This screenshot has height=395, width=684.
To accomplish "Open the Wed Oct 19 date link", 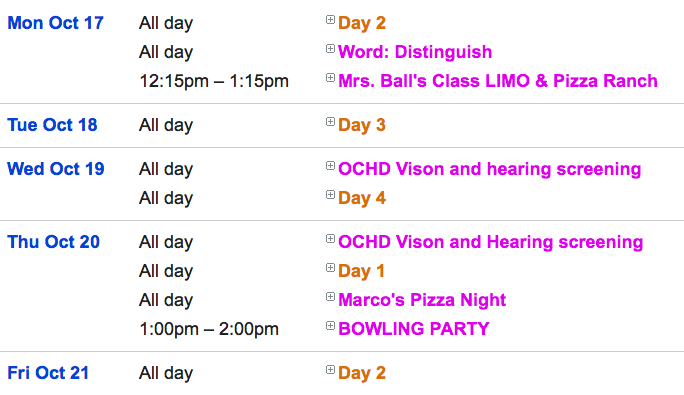I will [56, 169].
